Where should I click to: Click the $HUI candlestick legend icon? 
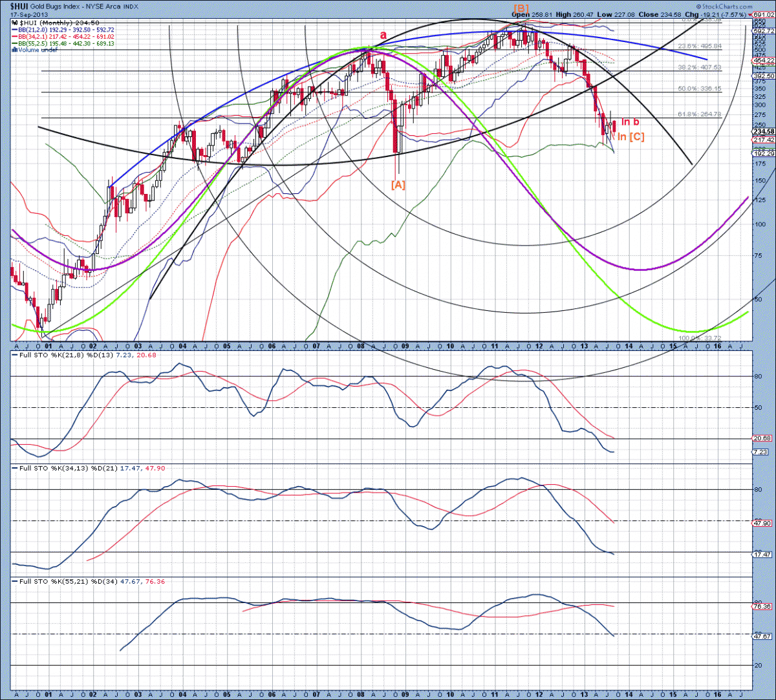point(15,23)
